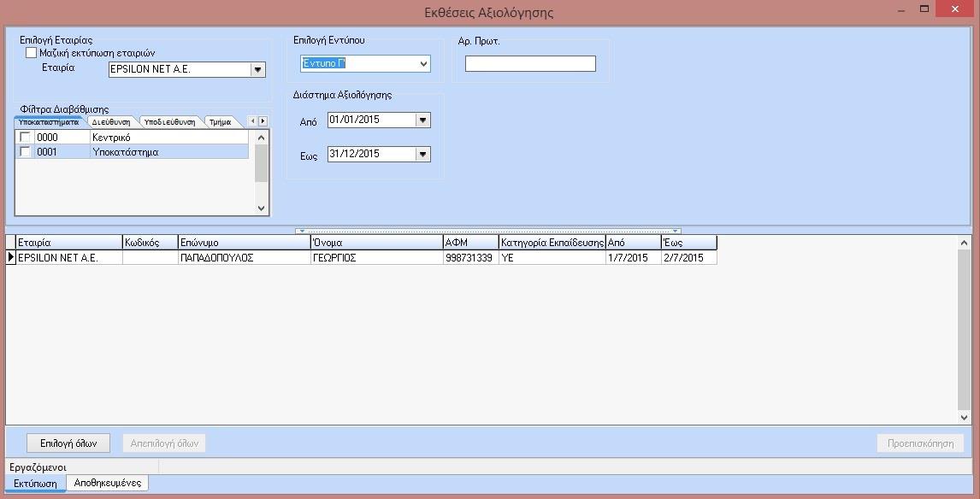Click the Κεντρικό branch name cell
Screen dimensions: 980x499
(x=169, y=137)
